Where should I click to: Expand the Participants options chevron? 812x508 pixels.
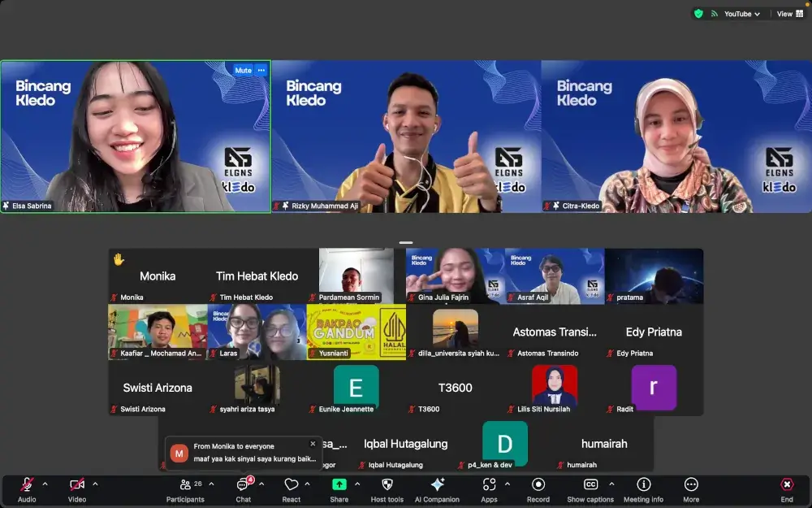point(211,484)
